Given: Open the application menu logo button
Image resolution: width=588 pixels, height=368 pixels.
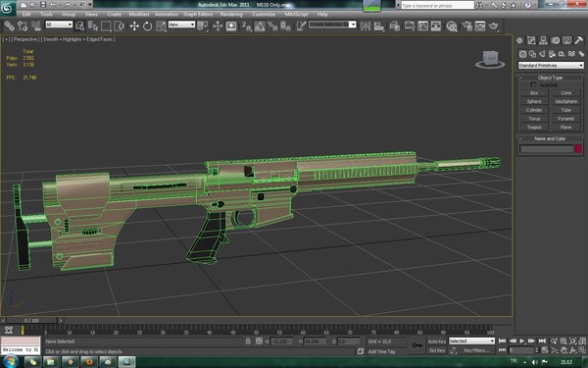Looking at the screenshot, I should pos(8,8).
